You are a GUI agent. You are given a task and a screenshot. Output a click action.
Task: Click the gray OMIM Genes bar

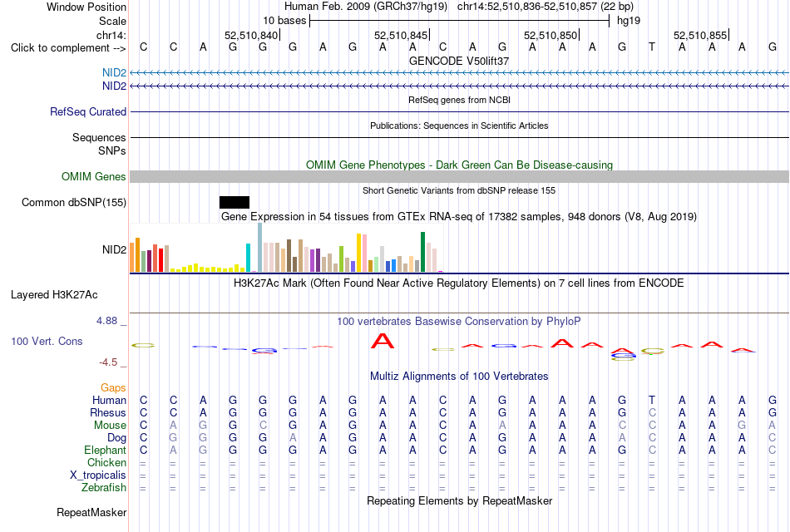(x=460, y=176)
